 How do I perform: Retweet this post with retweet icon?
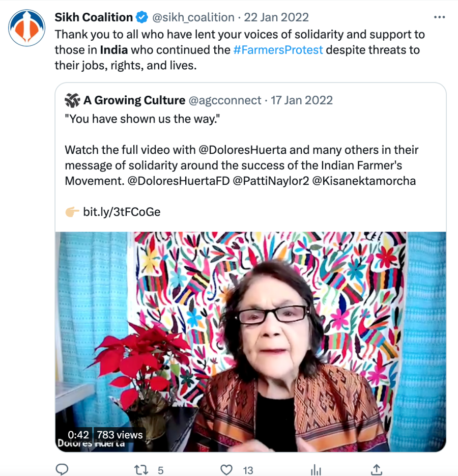(141, 469)
